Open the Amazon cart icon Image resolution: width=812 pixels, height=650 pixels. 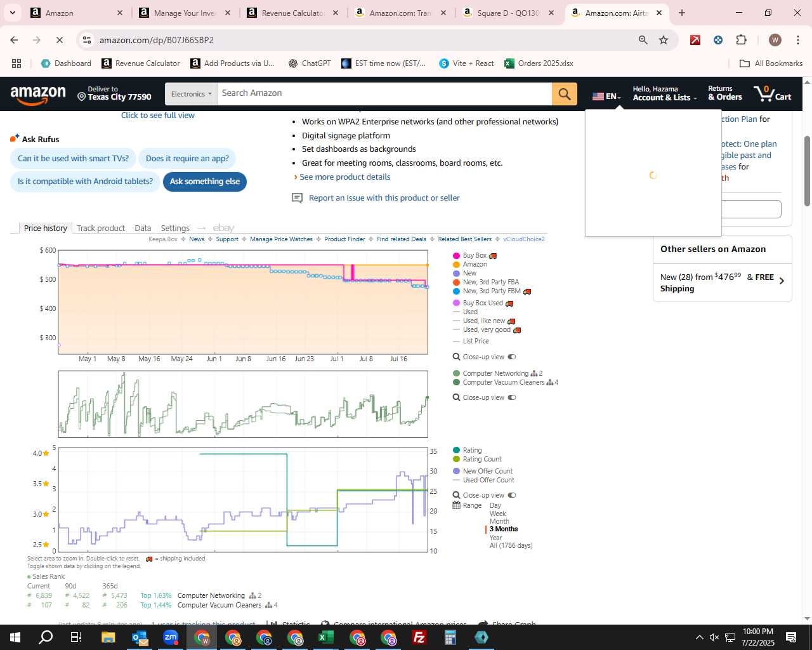point(772,93)
